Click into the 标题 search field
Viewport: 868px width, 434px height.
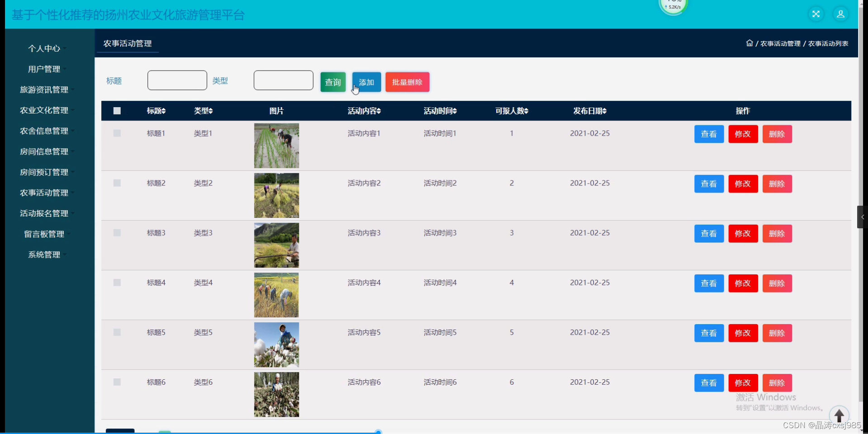coord(177,80)
